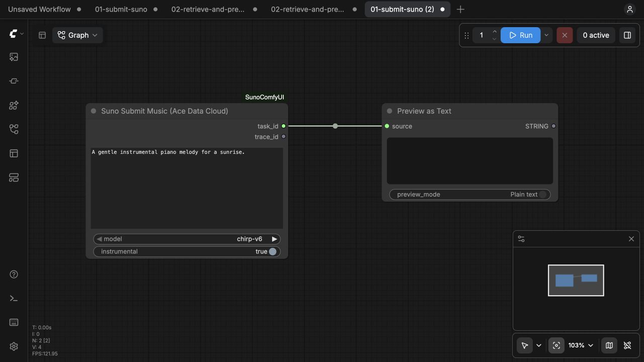Image resolution: width=644 pixels, height=362 pixels.
Task: Open the help question-mark icon
Action: coord(14,274)
